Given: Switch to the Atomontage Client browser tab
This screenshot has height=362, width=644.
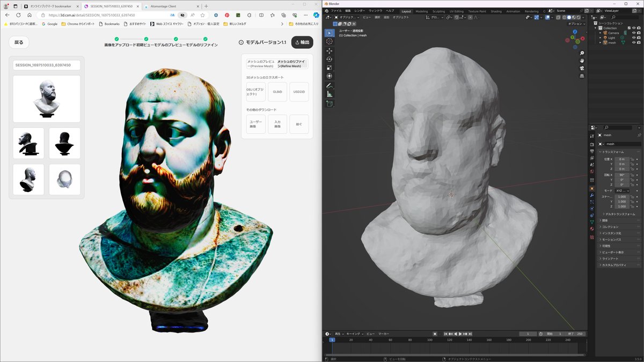Looking at the screenshot, I should pyautogui.click(x=171, y=6).
